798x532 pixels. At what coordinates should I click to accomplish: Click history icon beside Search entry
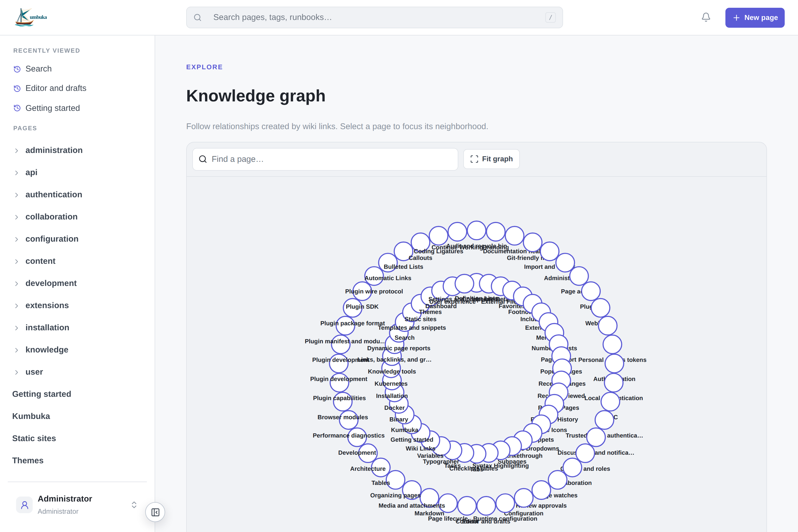(x=17, y=69)
